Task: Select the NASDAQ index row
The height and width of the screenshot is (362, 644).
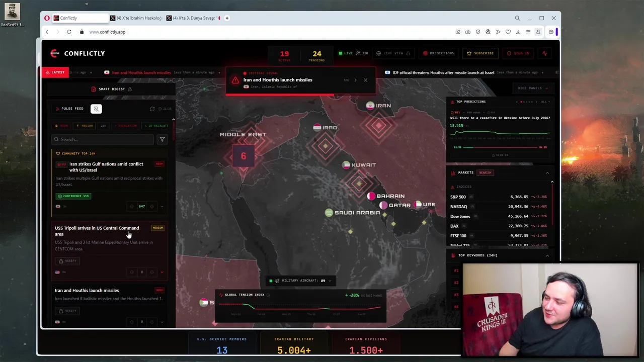Action: [x=498, y=207]
